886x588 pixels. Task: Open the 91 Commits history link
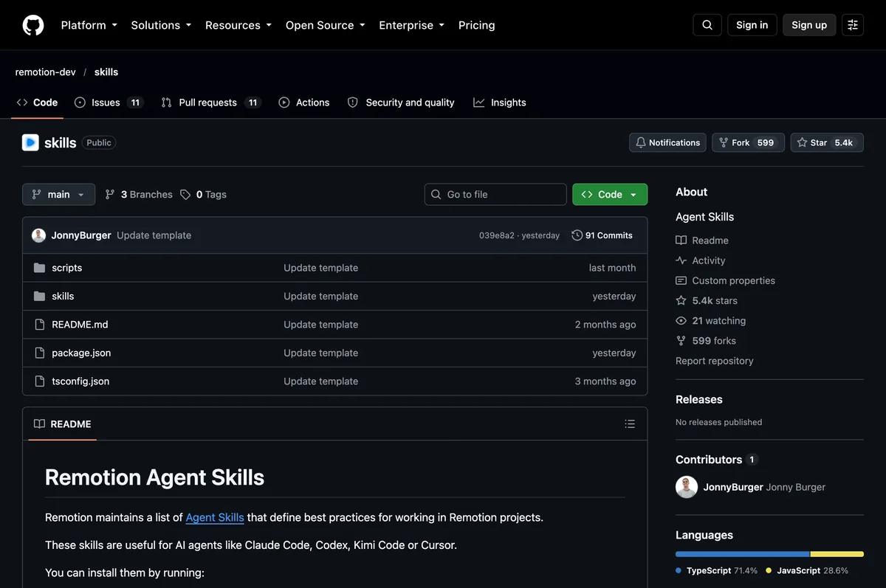602,235
